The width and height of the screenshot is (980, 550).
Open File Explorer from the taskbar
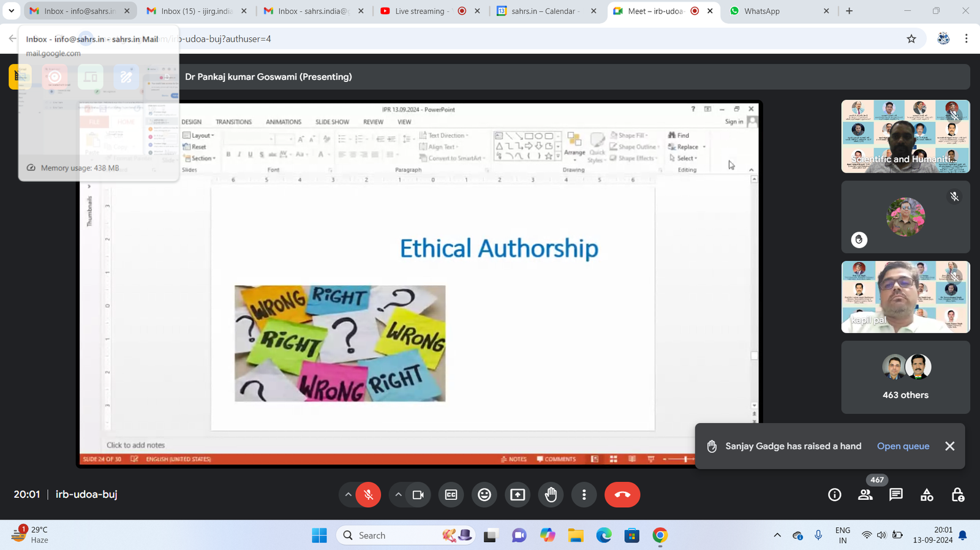[x=575, y=535]
